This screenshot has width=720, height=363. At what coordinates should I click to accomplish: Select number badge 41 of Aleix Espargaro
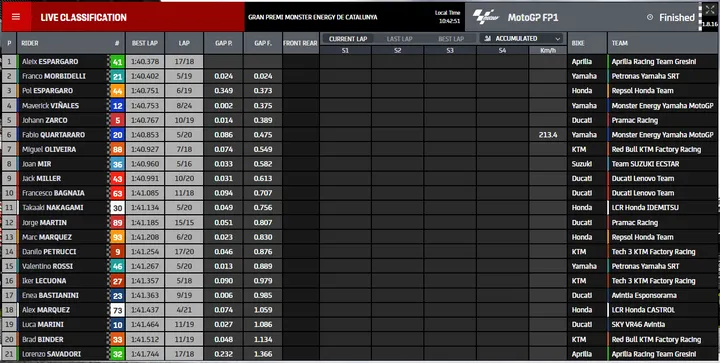(118, 62)
